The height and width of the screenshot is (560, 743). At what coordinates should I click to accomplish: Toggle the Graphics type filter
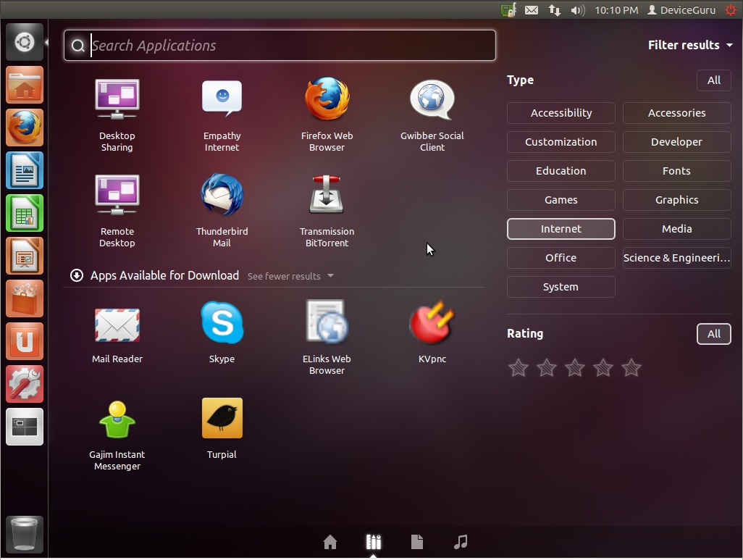point(676,200)
